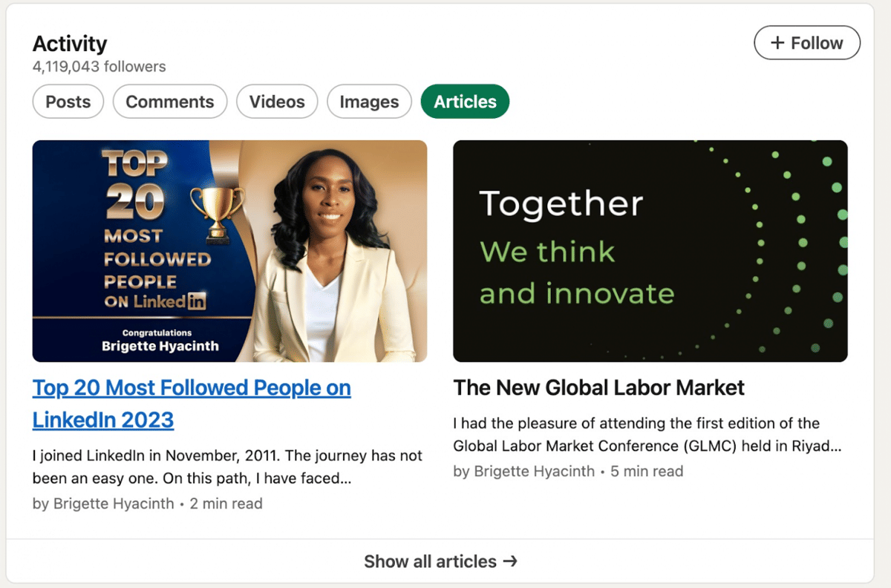Click the Follow button
891x588 pixels.
(807, 42)
